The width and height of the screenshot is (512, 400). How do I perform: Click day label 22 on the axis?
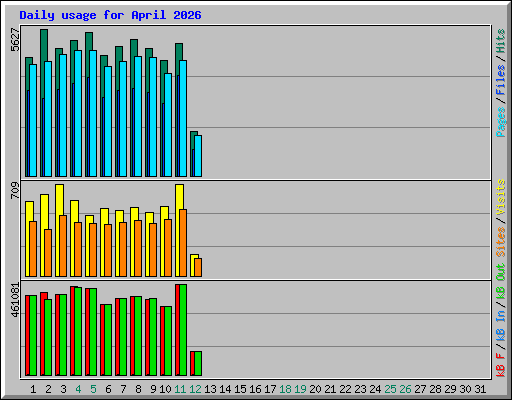click(x=345, y=389)
